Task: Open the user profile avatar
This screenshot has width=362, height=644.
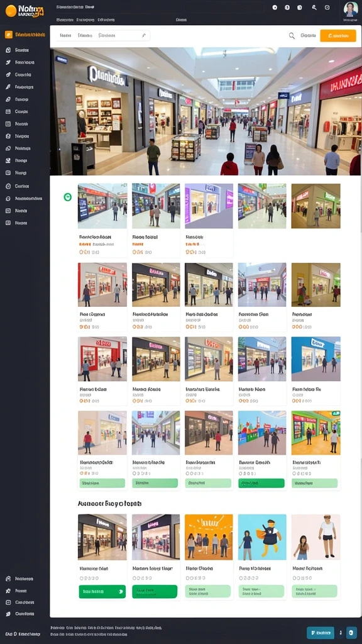Action: [351, 9]
